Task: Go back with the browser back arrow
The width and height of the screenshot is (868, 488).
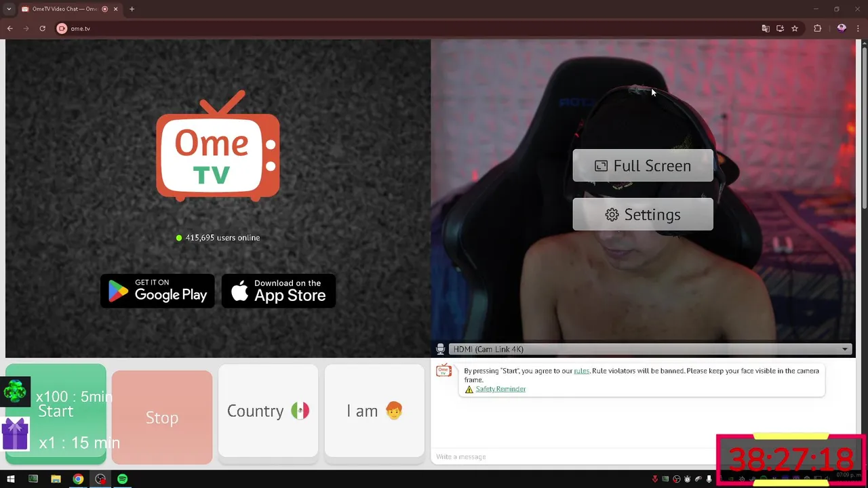Action: point(9,28)
